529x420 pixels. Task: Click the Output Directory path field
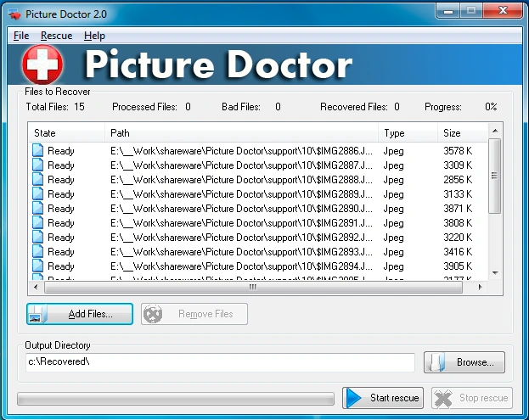pos(219,362)
